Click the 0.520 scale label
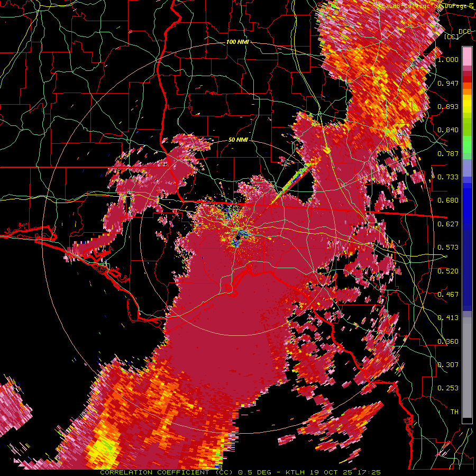Viewport: 476px width, 476px height. [x=448, y=271]
